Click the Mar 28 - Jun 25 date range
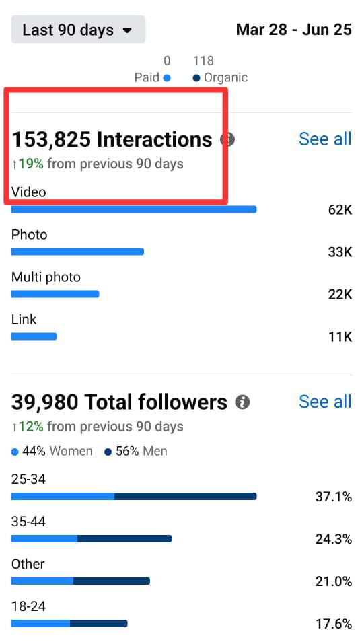 pos(294,30)
